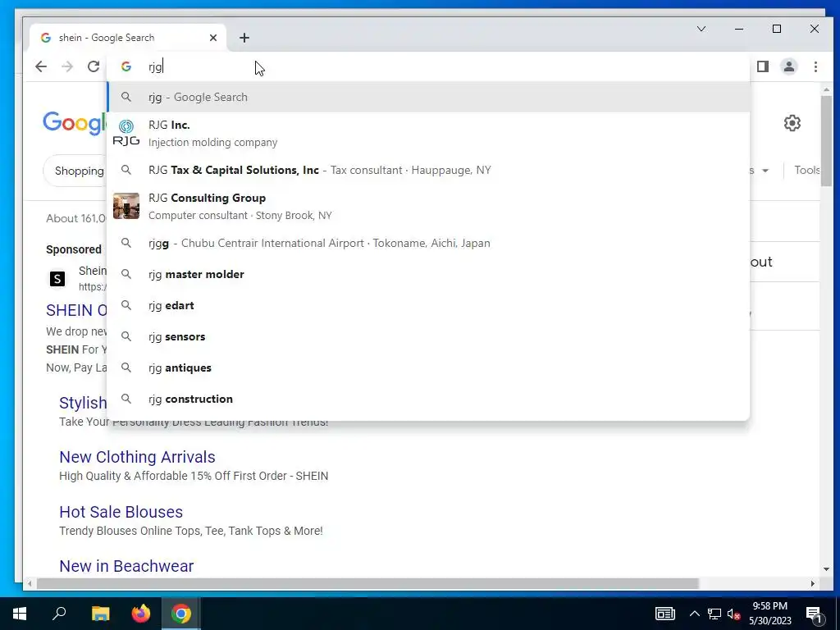Open the 'Hot Sale Blouses' link

pyautogui.click(x=121, y=512)
